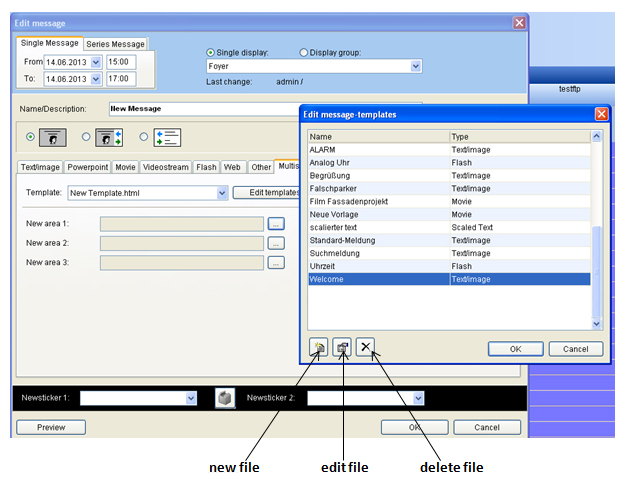
Task: Select the screen with arrows layout icon
Action: click(109, 137)
